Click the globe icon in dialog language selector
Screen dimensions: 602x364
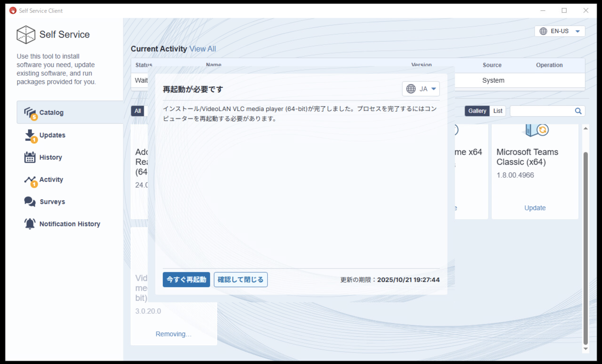pos(411,89)
